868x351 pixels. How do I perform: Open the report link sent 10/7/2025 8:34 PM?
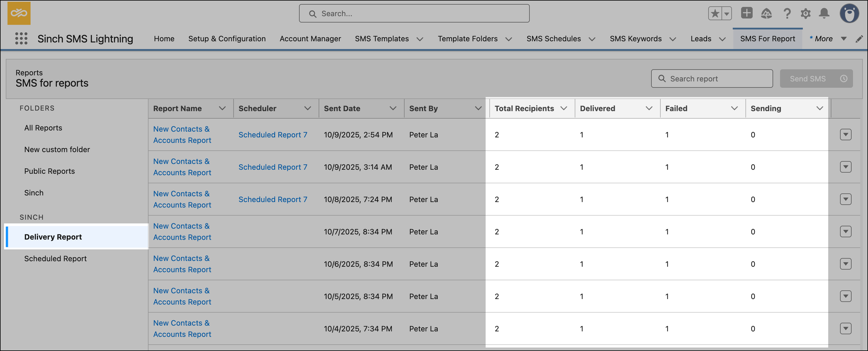tap(182, 231)
